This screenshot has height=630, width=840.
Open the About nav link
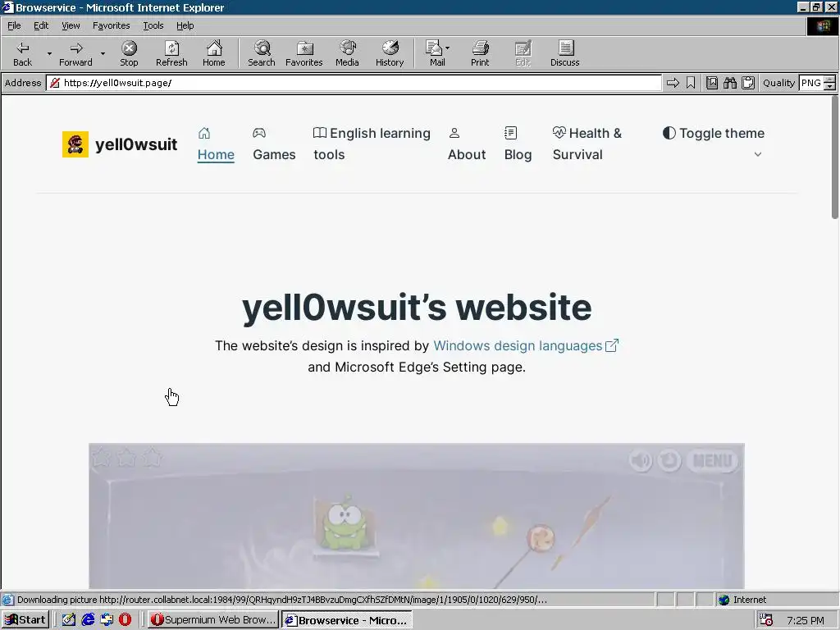coord(467,144)
